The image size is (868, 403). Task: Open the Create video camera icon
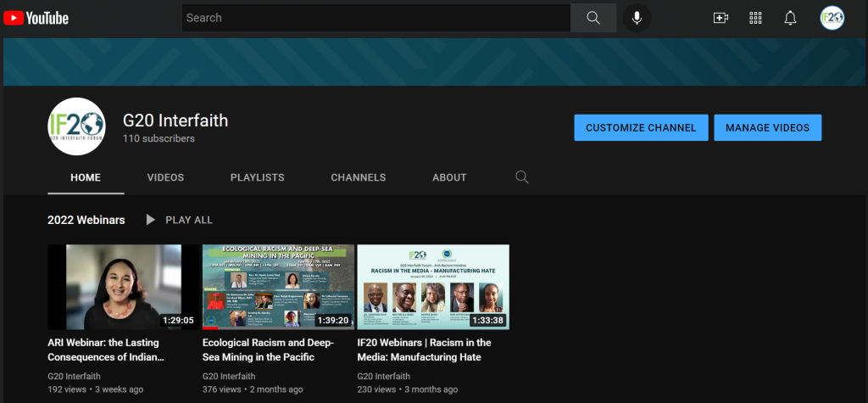(721, 18)
